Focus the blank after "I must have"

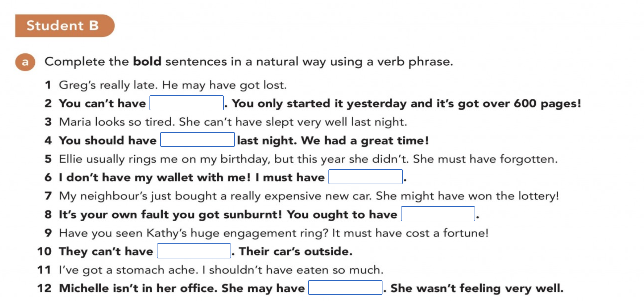point(365,177)
